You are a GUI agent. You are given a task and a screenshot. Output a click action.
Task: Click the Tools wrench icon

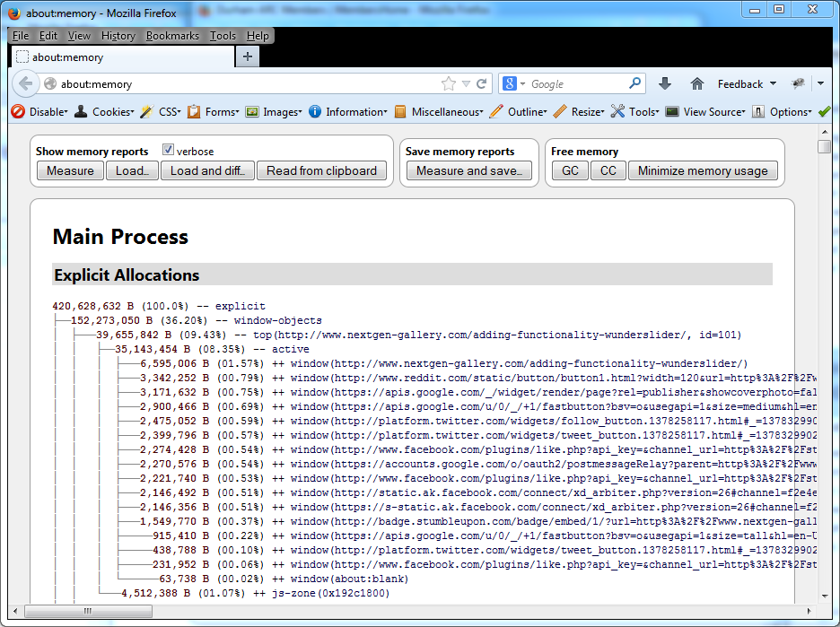coord(617,111)
